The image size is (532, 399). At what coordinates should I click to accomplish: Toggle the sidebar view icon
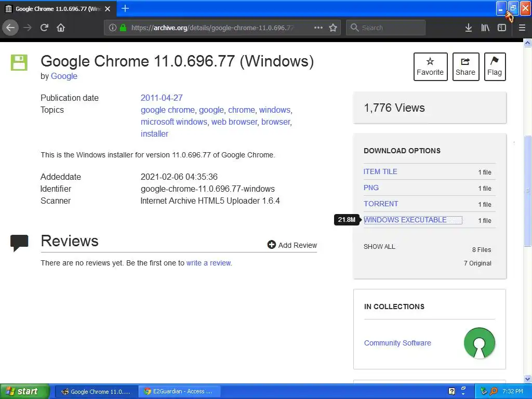tap(502, 28)
